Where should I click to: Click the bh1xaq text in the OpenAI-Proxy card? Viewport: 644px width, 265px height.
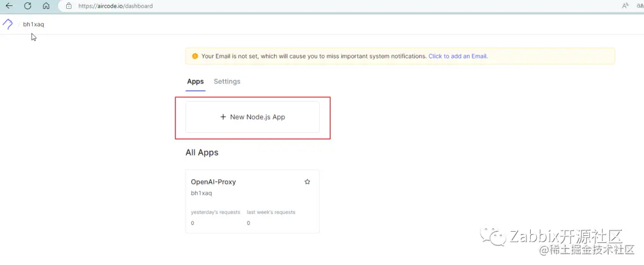pos(202,193)
